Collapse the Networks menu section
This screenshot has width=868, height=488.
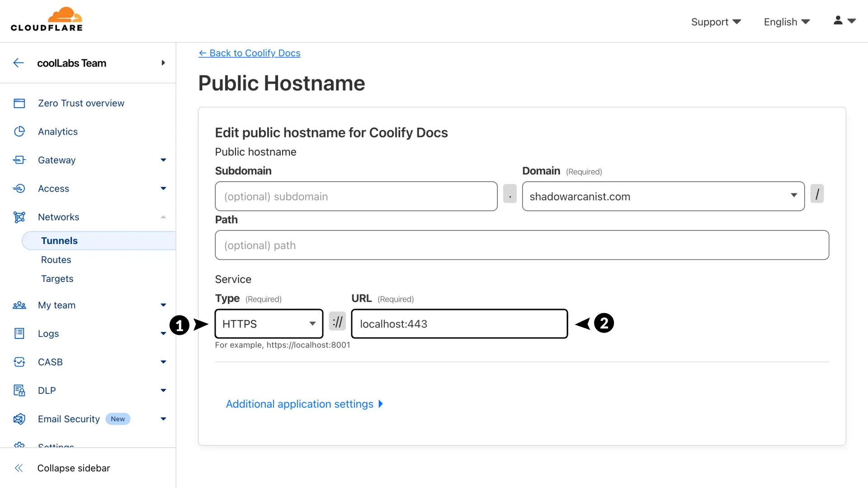point(163,217)
